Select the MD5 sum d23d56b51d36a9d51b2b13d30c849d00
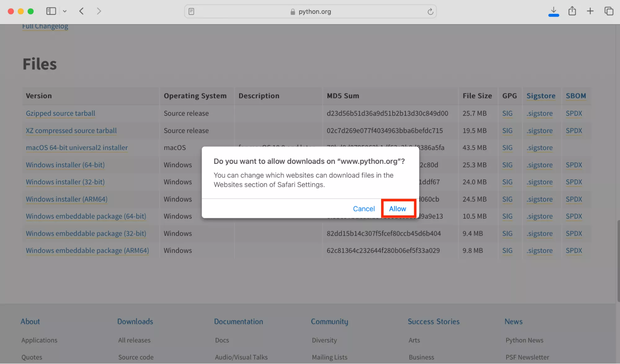This screenshot has width=620, height=364. coord(387,113)
